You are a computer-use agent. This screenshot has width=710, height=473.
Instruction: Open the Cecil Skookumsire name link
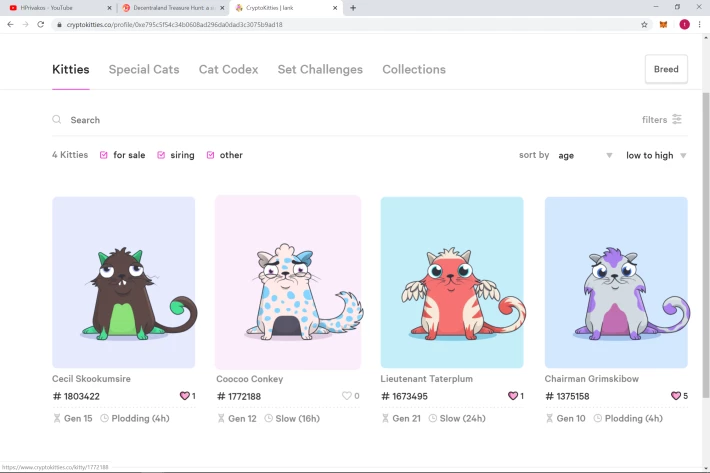click(91, 379)
